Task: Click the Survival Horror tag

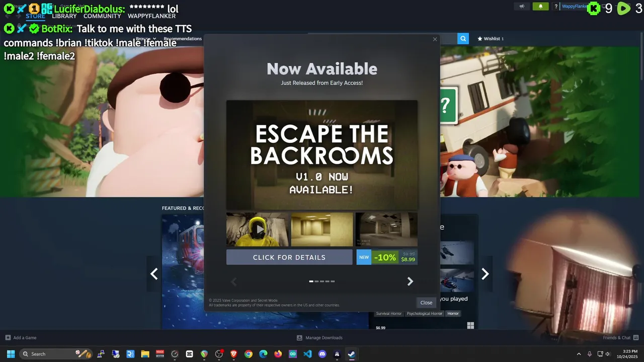Action: click(389, 313)
